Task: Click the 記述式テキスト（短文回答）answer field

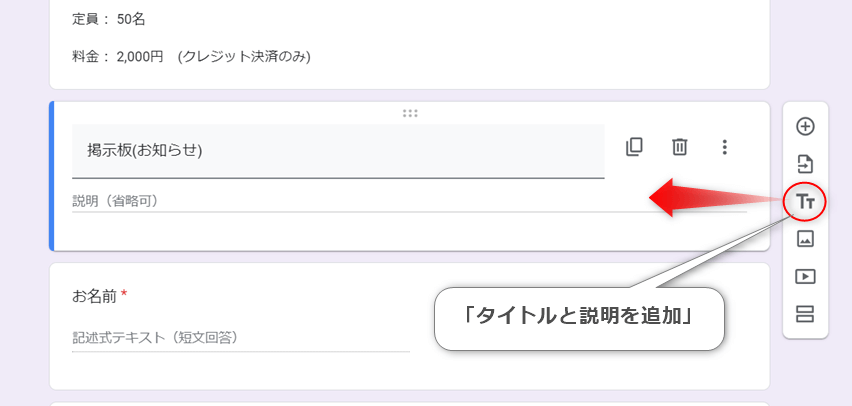Action: point(241,338)
